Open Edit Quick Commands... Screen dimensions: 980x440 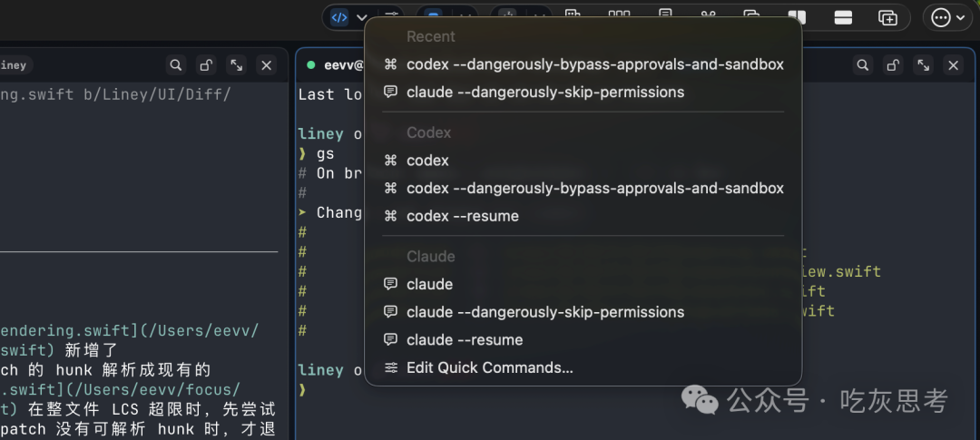point(583,367)
